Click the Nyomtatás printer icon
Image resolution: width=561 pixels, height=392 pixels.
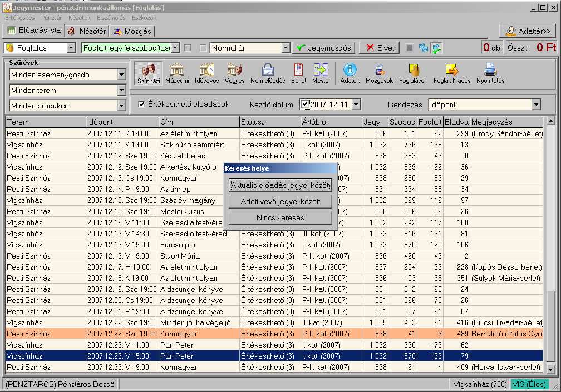(x=490, y=73)
